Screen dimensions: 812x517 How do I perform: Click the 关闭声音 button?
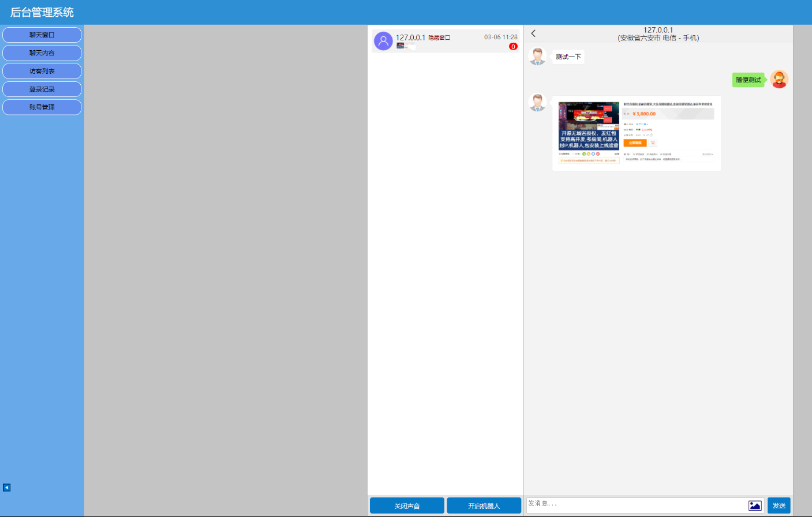point(407,505)
